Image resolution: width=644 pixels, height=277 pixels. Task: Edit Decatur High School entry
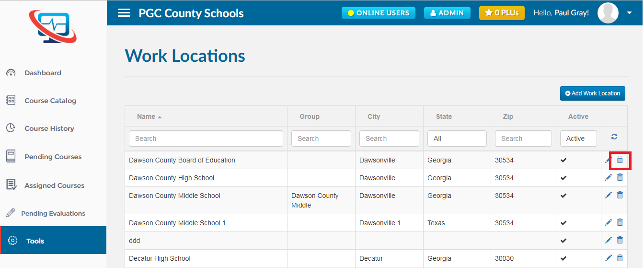click(609, 258)
